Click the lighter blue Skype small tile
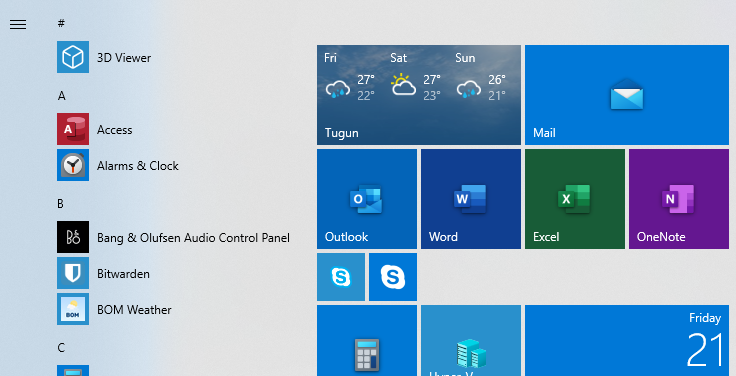 [341, 277]
